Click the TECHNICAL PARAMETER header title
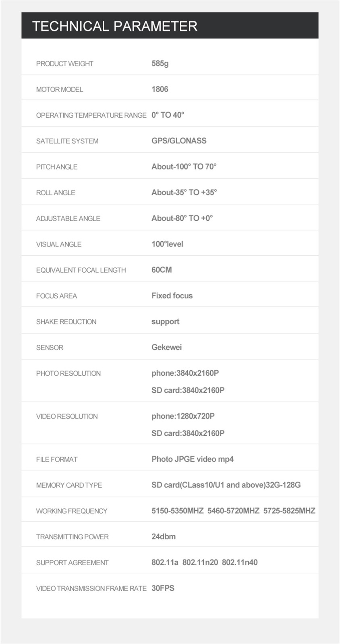 coord(115,26)
